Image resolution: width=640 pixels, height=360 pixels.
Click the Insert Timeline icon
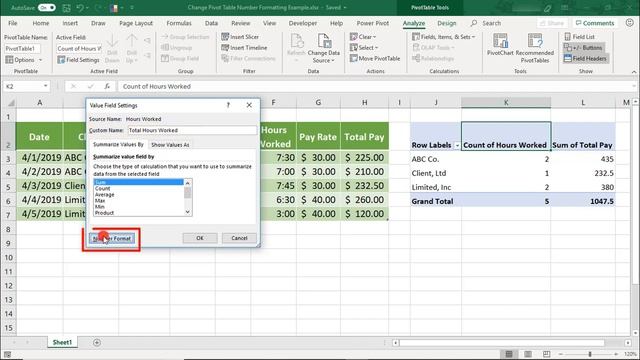point(225,48)
